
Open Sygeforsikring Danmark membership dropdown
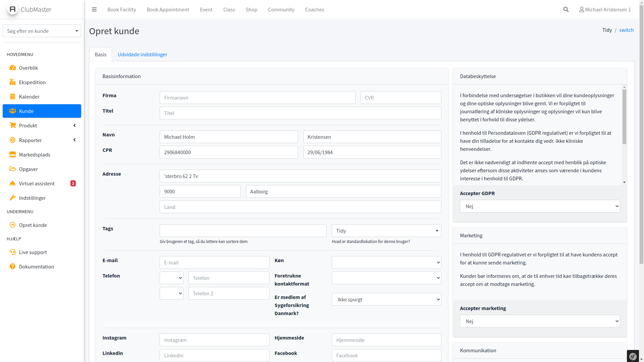pyautogui.click(x=386, y=299)
